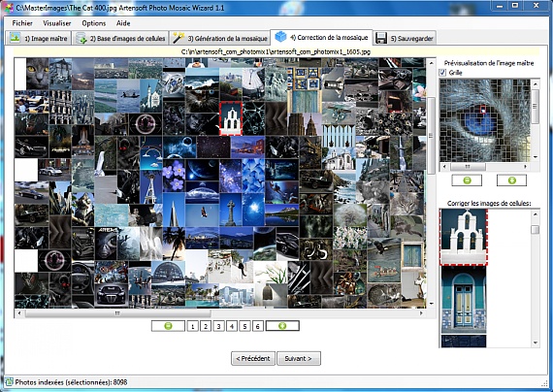Click the floppy disk icon on Sauvegarder tab
This screenshot has height=392, width=553.
(381, 38)
